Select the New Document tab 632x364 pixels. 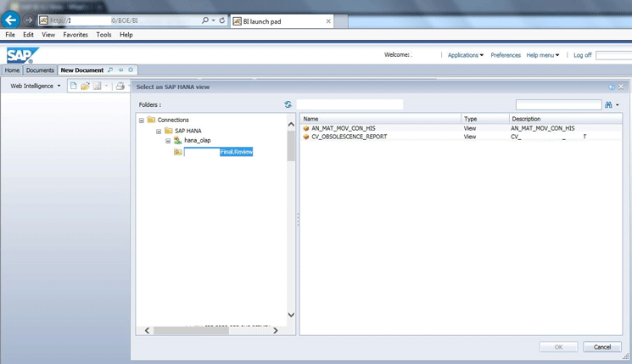(x=82, y=70)
